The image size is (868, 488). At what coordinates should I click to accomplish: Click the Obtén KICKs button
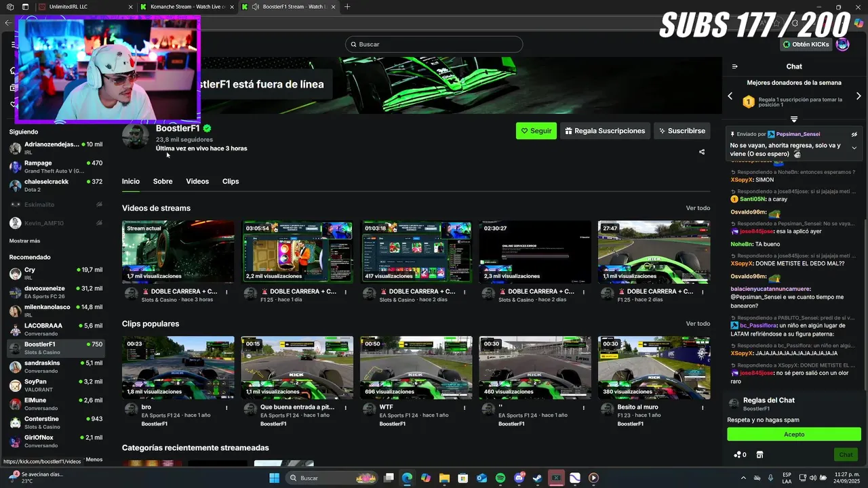point(806,44)
